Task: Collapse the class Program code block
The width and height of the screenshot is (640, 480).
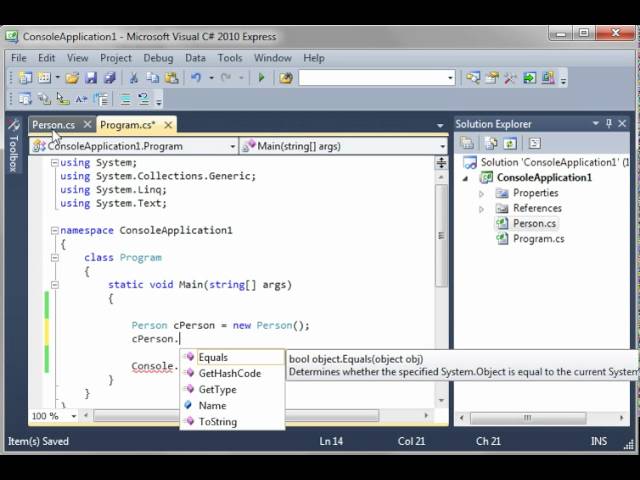Action: click(x=55, y=258)
